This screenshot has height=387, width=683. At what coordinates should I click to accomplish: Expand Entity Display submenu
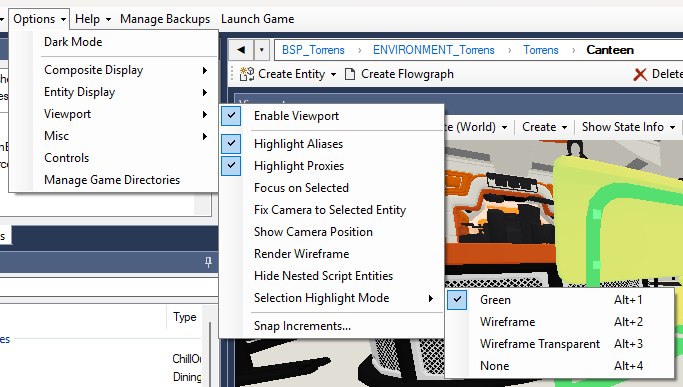pyautogui.click(x=113, y=92)
